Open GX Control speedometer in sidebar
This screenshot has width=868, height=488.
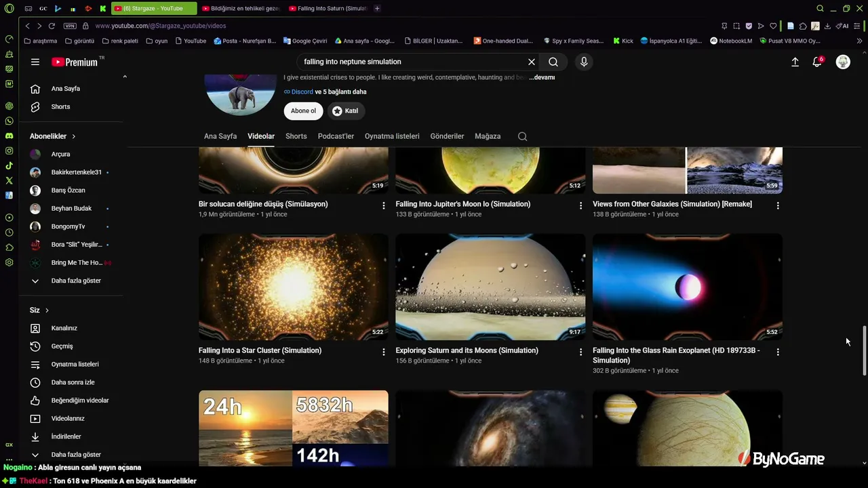9,39
